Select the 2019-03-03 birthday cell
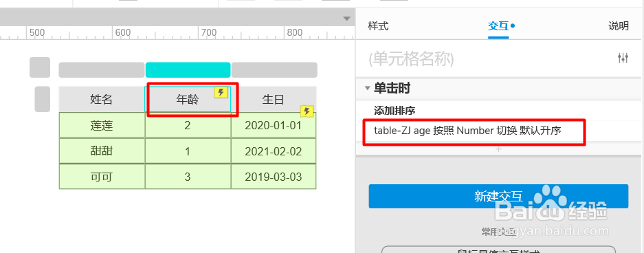 [x=274, y=177]
